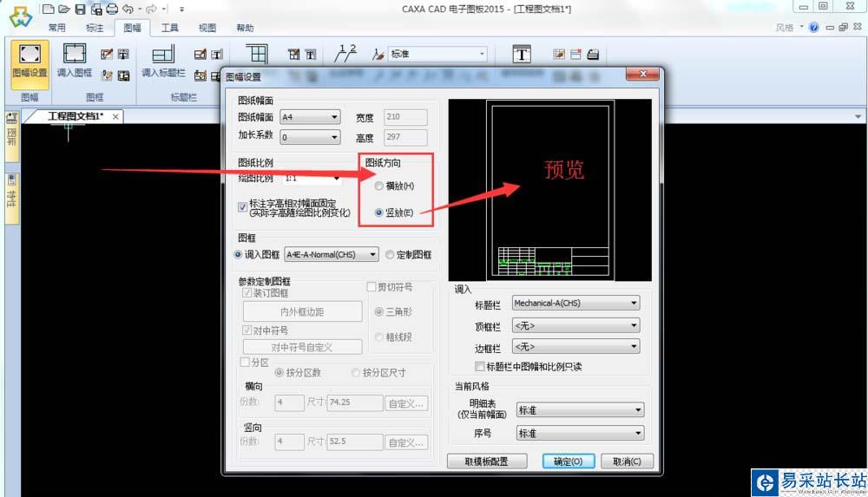Click the 图幅设置 ribbon button
This screenshot has height=497, width=868.
pyautogui.click(x=30, y=63)
